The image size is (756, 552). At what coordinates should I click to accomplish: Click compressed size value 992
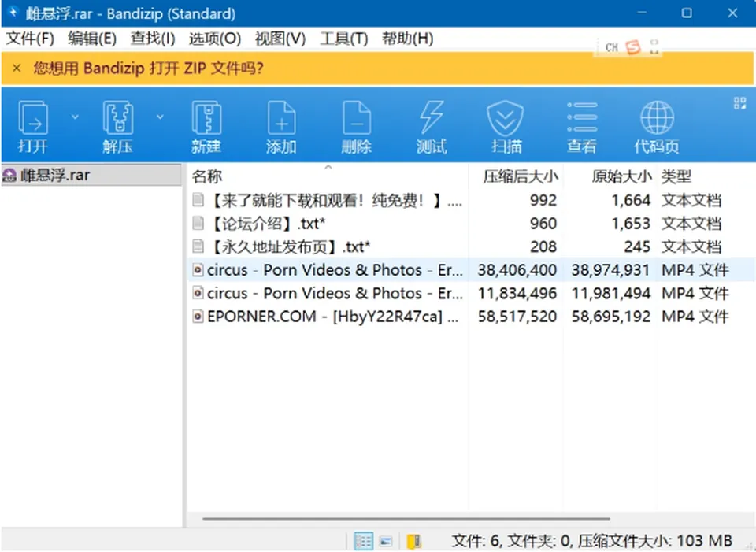[x=543, y=200]
